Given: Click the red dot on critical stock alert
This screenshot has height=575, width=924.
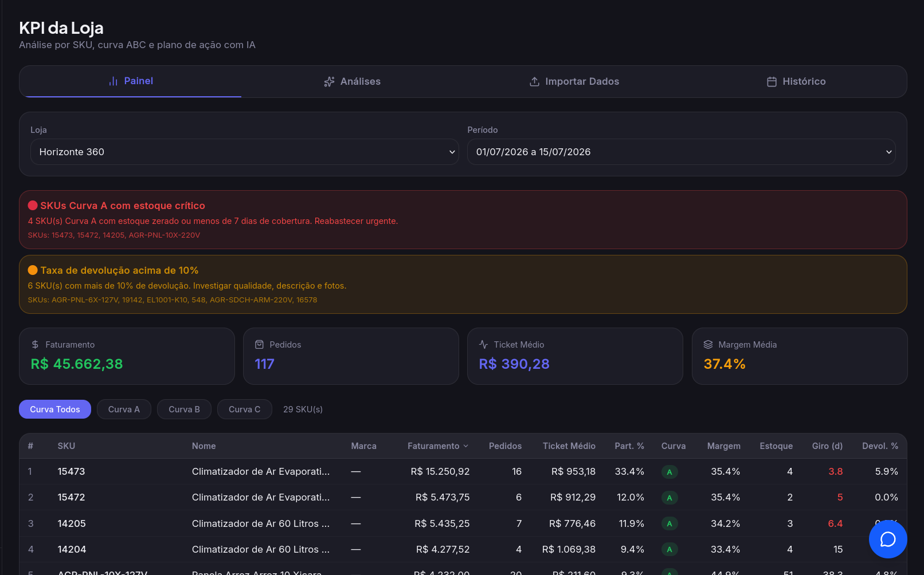Looking at the screenshot, I should 33,206.
